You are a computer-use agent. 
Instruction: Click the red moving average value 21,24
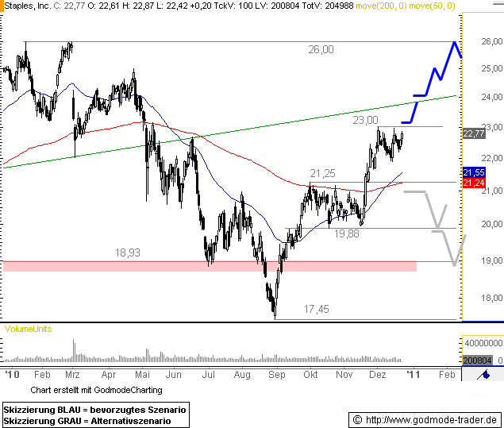click(474, 183)
